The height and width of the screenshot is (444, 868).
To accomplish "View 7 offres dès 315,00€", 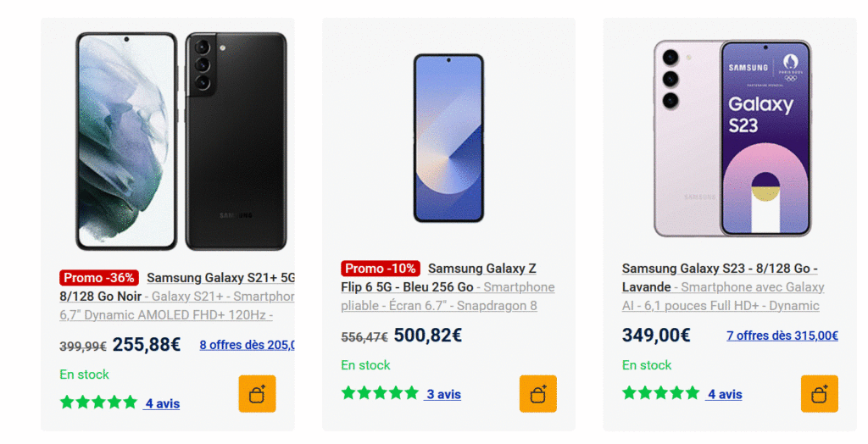I will [x=782, y=336].
